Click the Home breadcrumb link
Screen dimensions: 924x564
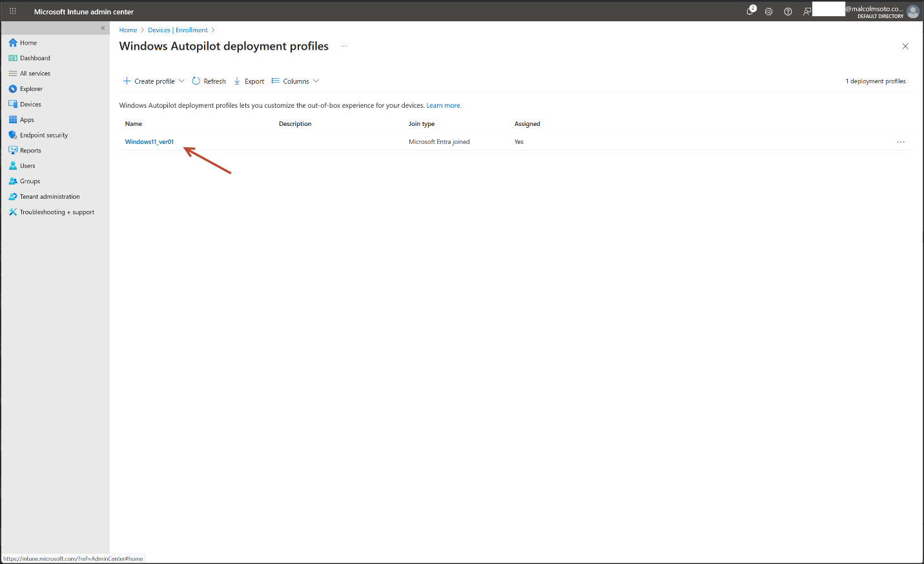pos(128,30)
